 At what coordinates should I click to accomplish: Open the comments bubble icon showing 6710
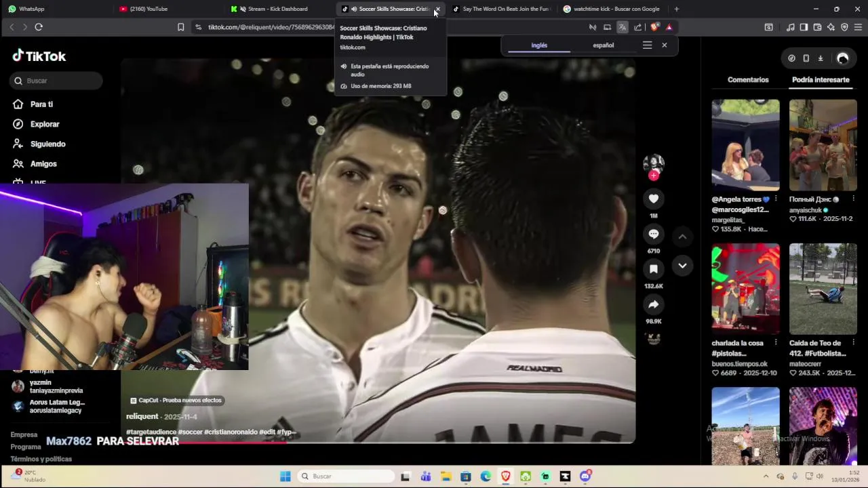click(x=654, y=234)
